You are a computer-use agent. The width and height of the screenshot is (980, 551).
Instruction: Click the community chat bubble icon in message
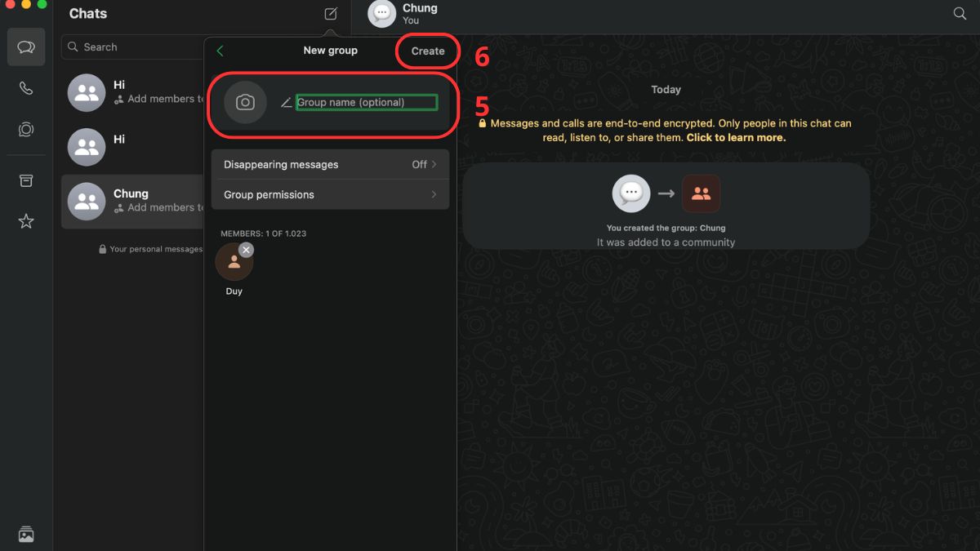click(631, 193)
